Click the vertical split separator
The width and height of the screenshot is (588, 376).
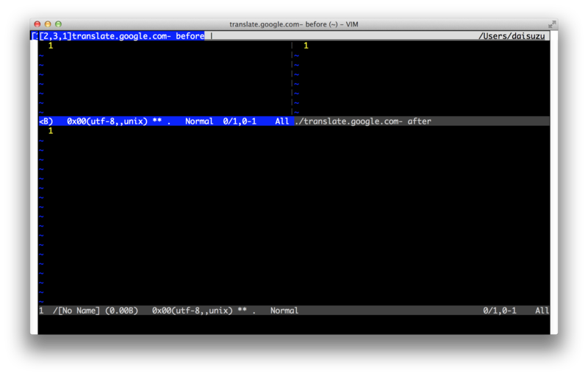click(292, 79)
